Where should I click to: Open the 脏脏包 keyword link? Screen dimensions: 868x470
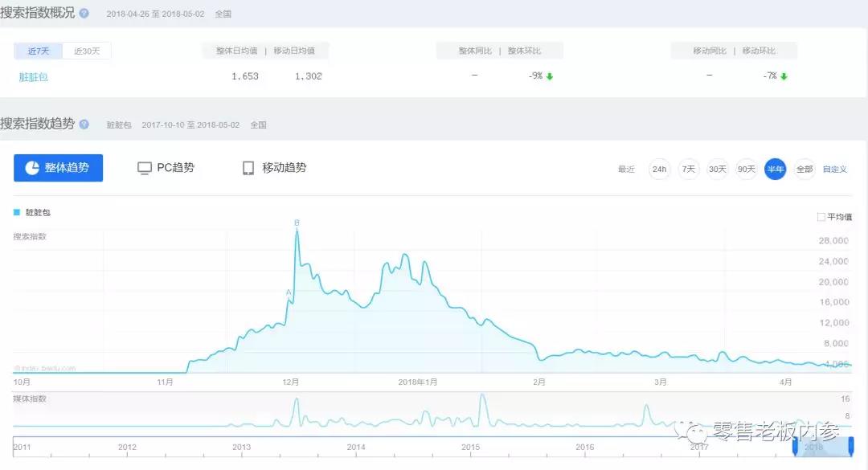[34, 77]
